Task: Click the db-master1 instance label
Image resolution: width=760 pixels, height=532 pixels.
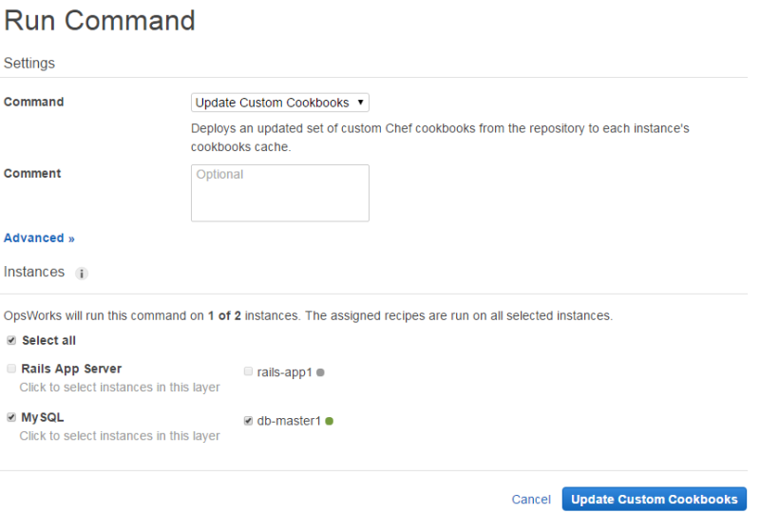Action: coord(289,421)
